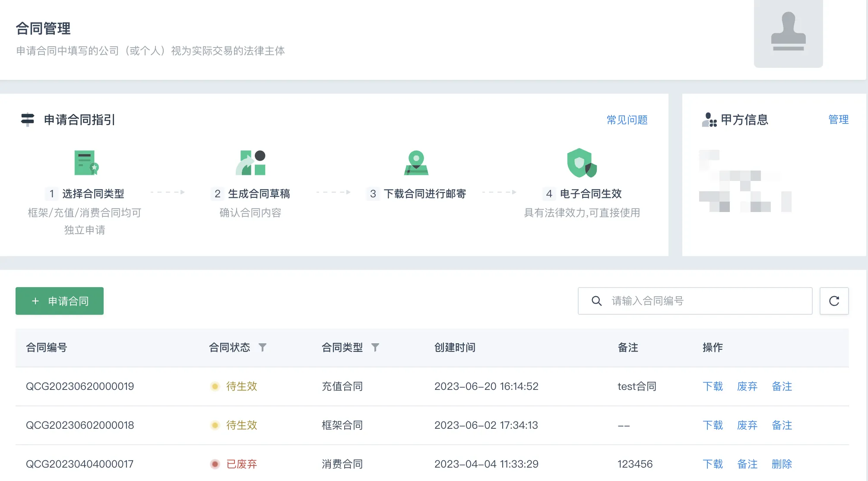Image resolution: width=868 pixels, height=481 pixels.
Task: Click the 消费合同 type cell
Action: [342, 464]
